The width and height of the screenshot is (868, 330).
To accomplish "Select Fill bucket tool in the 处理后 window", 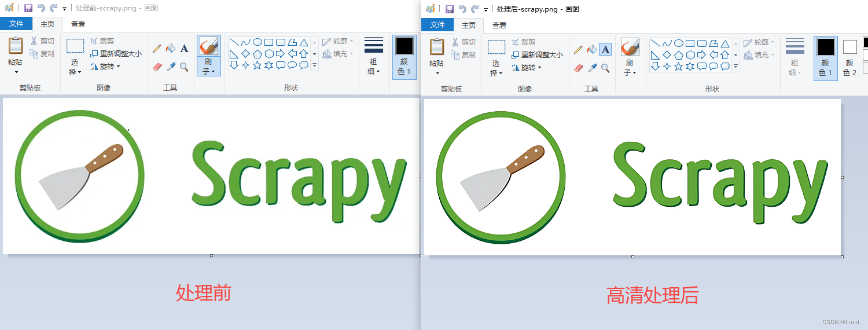I will (591, 50).
